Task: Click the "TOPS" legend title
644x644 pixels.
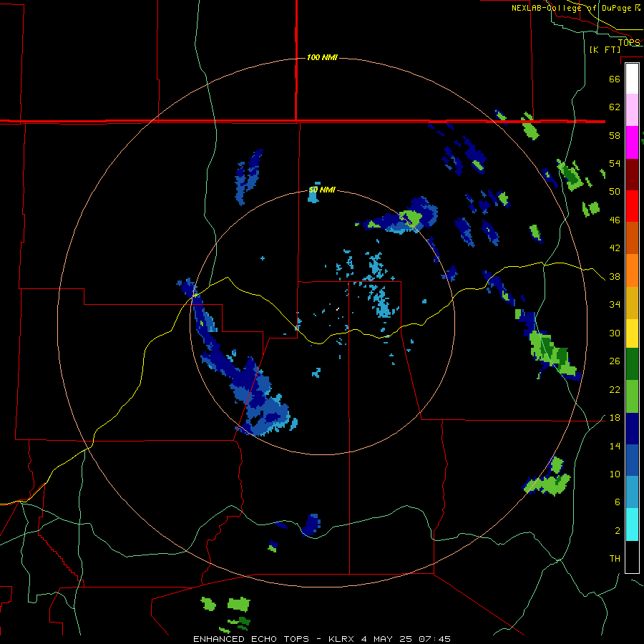Action: click(629, 42)
